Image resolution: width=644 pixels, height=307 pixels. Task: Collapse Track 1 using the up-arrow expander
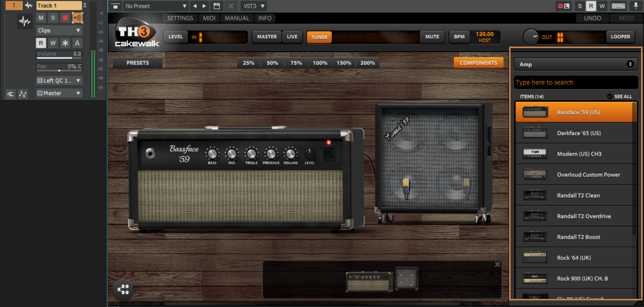coord(85,5)
